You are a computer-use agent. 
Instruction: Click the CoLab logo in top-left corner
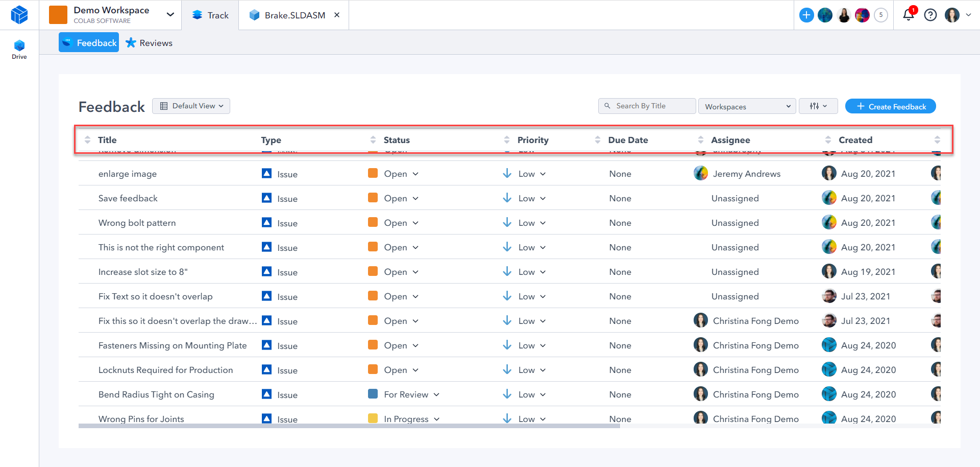(x=19, y=15)
